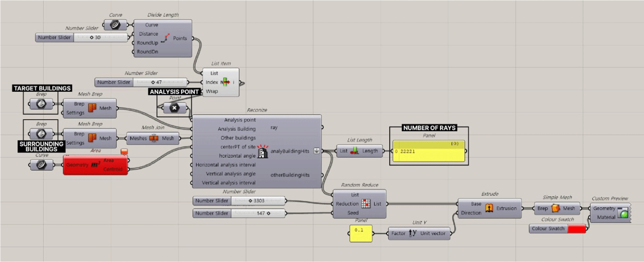Click the List Item component icon
Image resolution: width=644 pixels, height=262 pixels.
tap(225, 82)
